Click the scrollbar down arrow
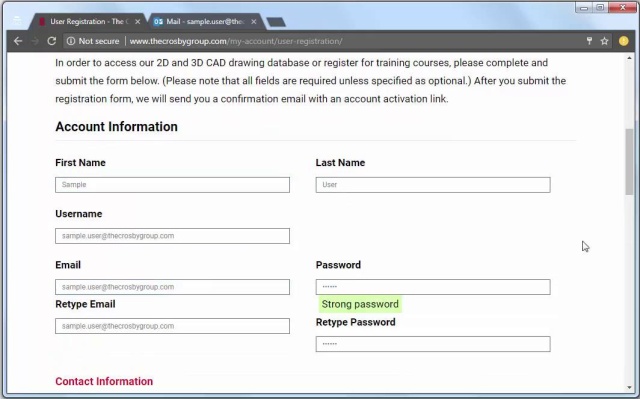The image size is (640, 399). click(629, 388)
